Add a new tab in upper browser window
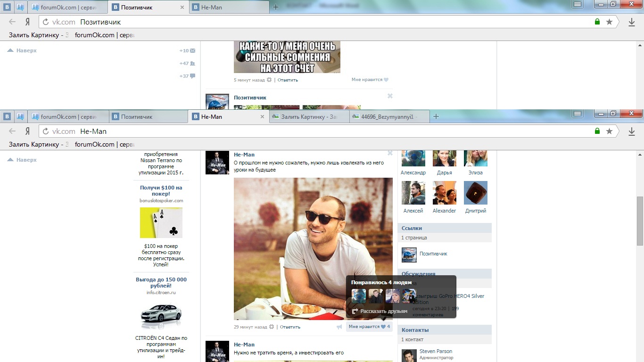 click(276, 7)
